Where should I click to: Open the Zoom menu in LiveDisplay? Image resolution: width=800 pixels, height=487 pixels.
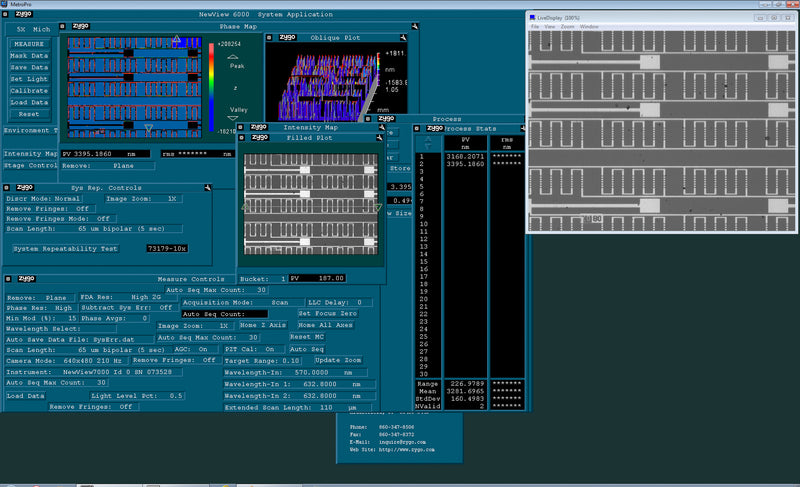[x=567, y=26]
